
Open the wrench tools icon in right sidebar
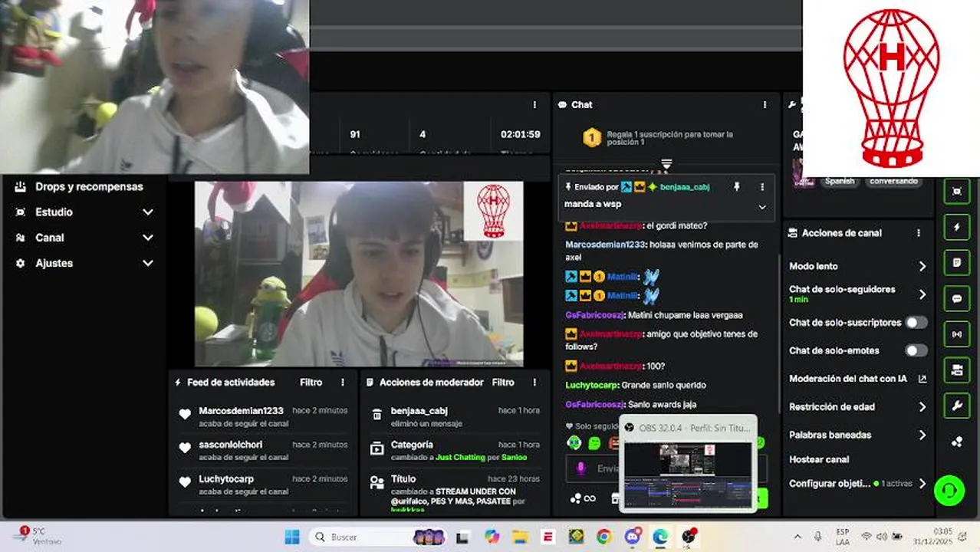957,406
